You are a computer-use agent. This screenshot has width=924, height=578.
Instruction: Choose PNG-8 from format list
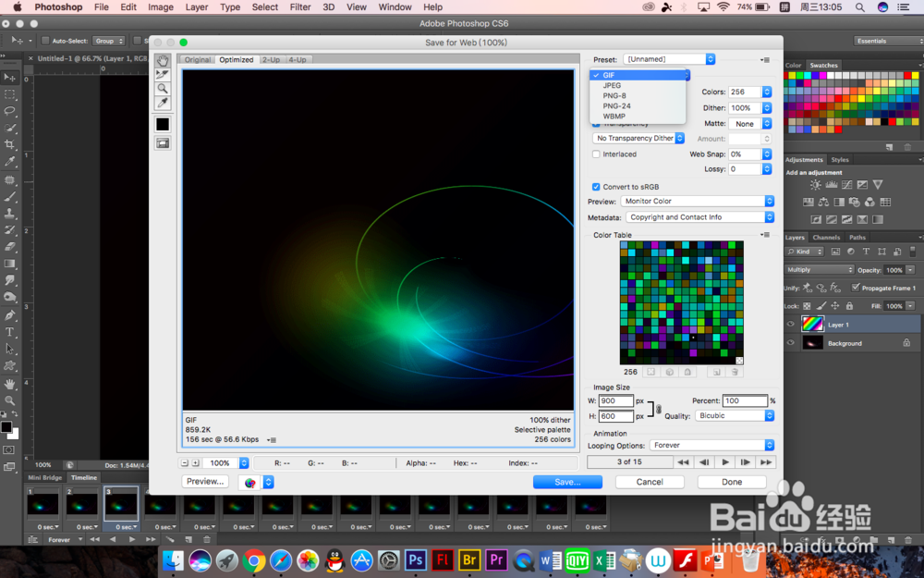tap(614, 95)
